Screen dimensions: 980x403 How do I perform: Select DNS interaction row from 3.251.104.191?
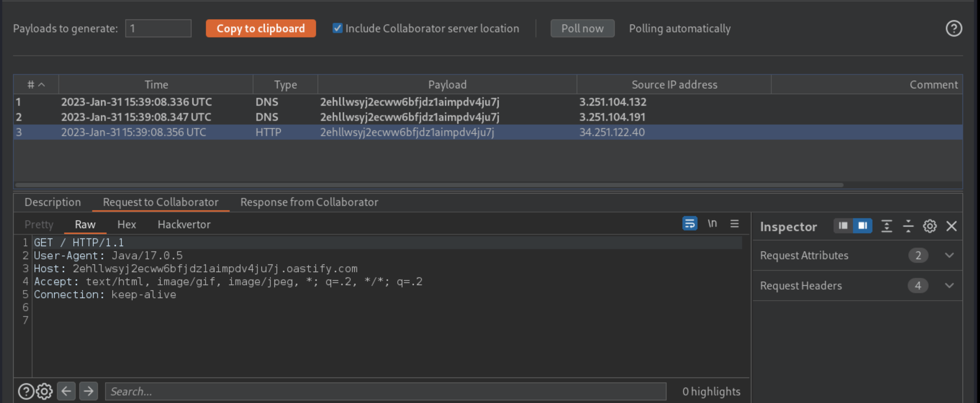[488, 117]
